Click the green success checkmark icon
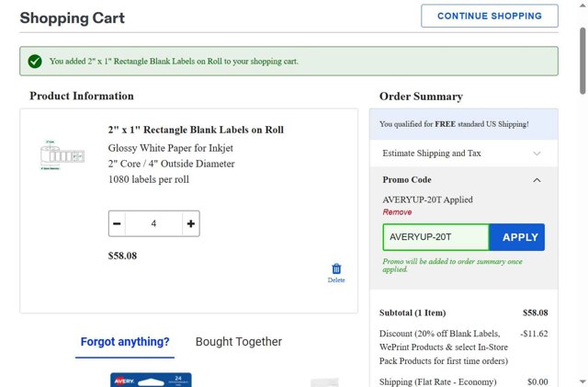588x387 pixels. coord(35,62)
